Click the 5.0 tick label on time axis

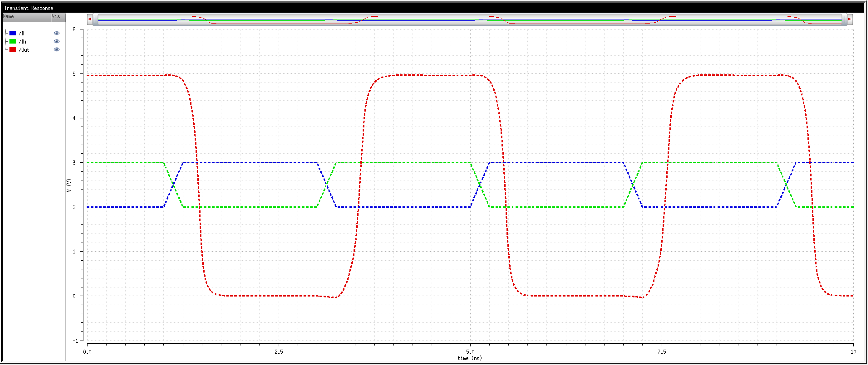tap(470, 352)
